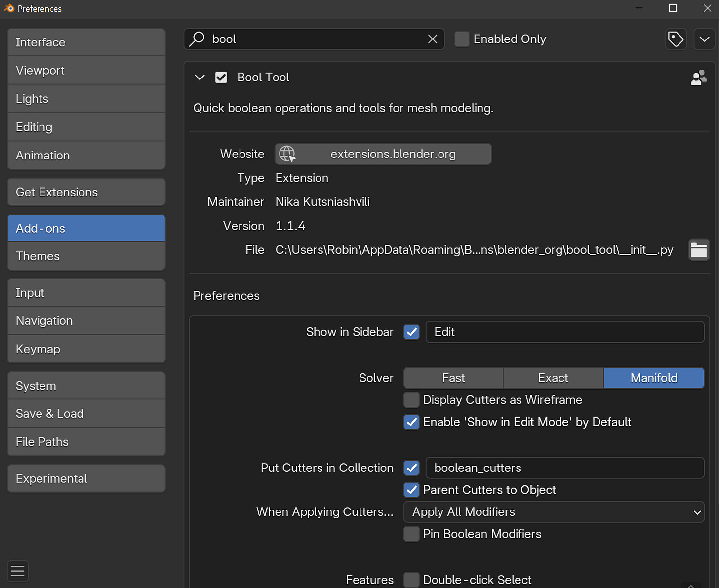Image resolution: width=719 pixels, height=588 pixels.
Task: Disable the Bool Tool add-on checkbox
Action: click(x=221, y=78)
